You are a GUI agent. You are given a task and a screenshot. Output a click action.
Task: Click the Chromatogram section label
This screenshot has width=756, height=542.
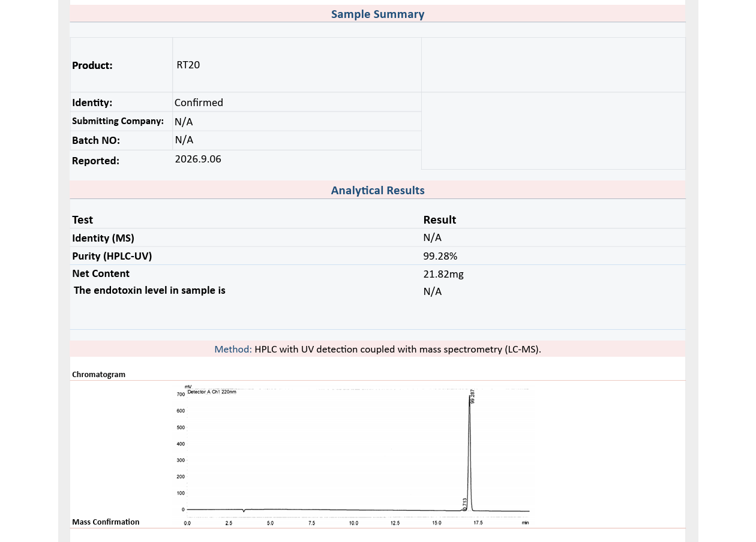click(98, 375)
